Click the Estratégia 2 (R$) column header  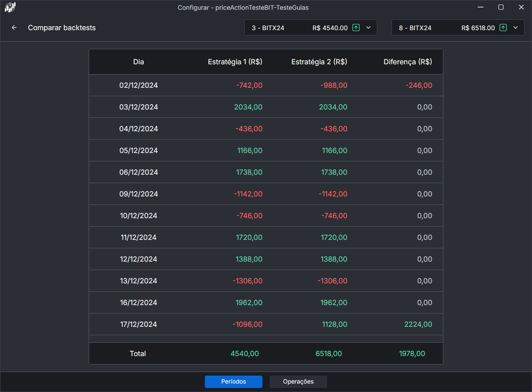319,62
